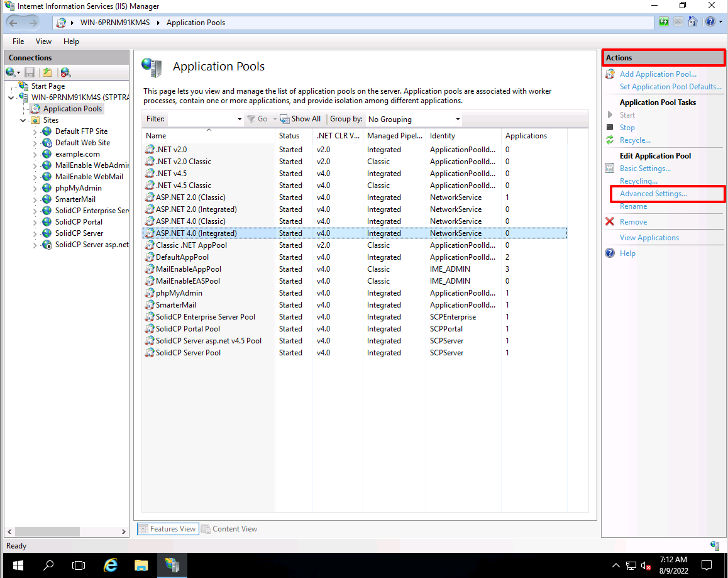Click the Create New Connection globe icon
Screen dimensions: 728x578
click(x=10, y=72)
